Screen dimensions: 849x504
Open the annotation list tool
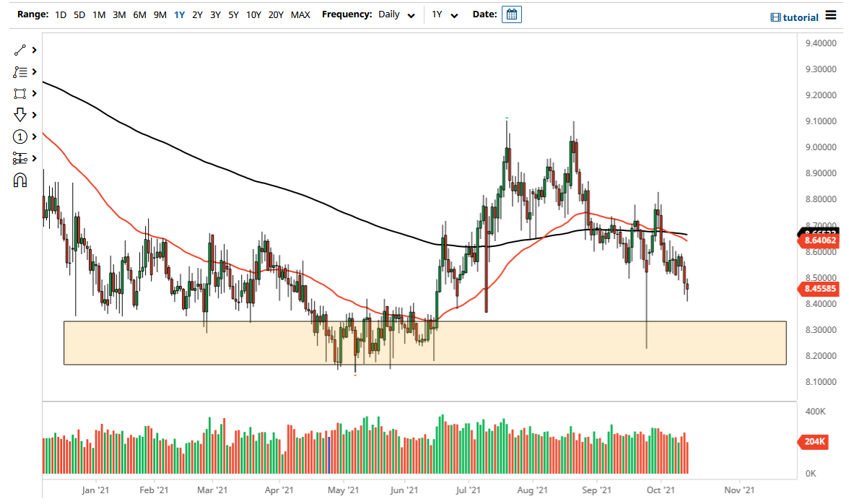(20, 72)
